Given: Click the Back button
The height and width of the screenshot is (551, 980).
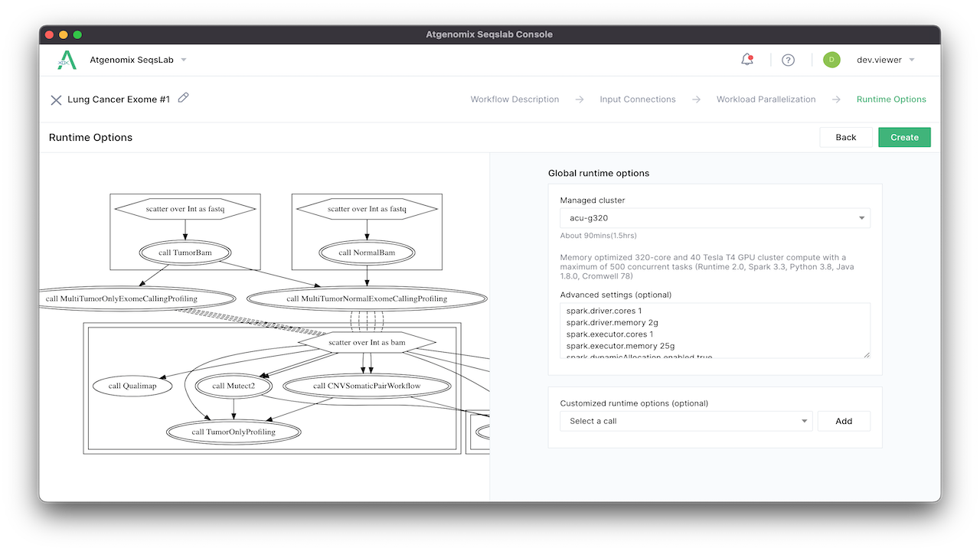Looking at the screenshot, I should 846,137.
